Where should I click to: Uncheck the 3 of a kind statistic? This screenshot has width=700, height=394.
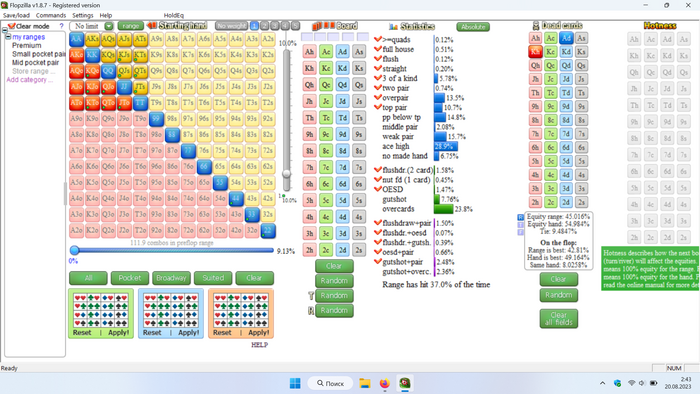tap(378, 78)
